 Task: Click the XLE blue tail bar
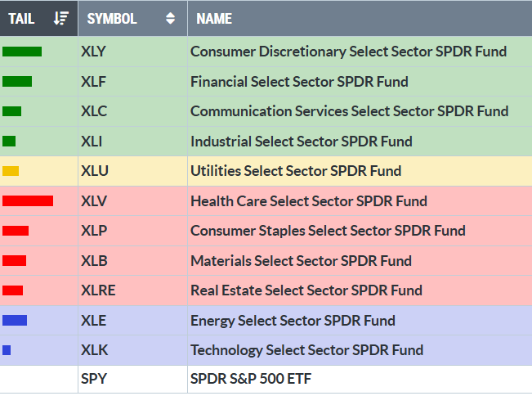15,320
